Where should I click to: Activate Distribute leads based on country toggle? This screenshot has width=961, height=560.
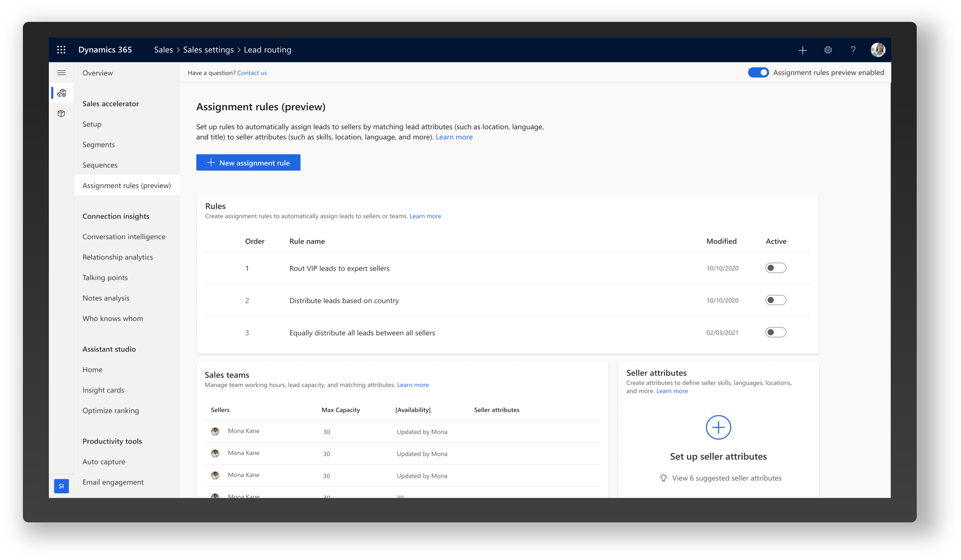coord(776,300)
